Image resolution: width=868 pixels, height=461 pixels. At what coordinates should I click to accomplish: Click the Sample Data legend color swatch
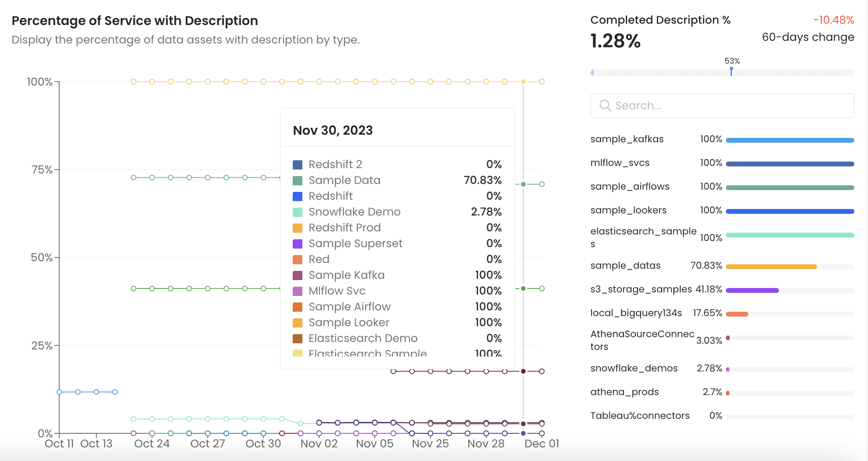[298, 180]
